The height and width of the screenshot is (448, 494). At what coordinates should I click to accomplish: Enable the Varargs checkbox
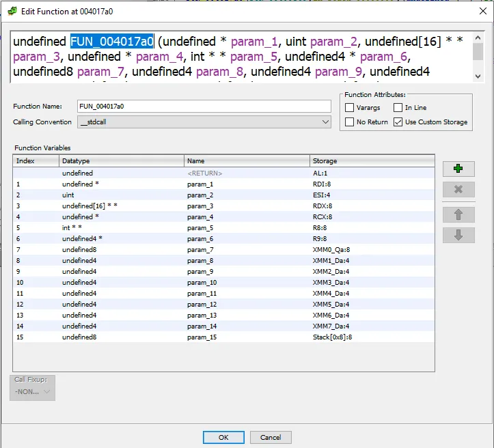coord(350,108)
